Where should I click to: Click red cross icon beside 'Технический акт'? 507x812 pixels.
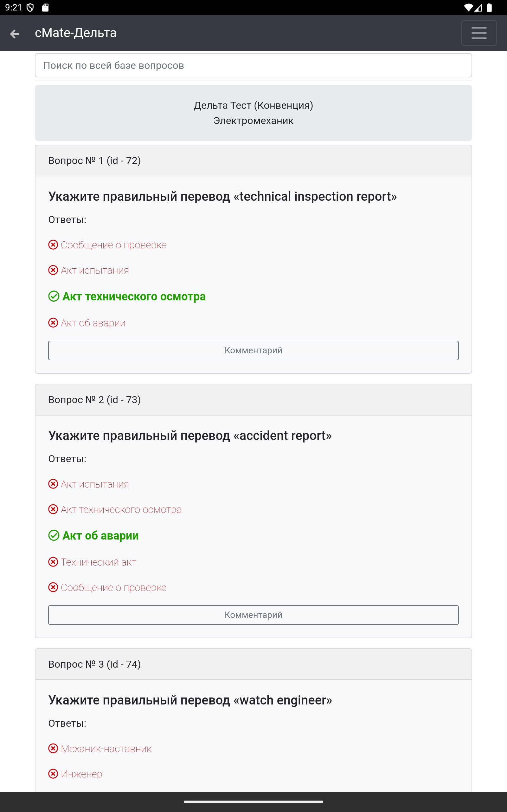[53, 562]
